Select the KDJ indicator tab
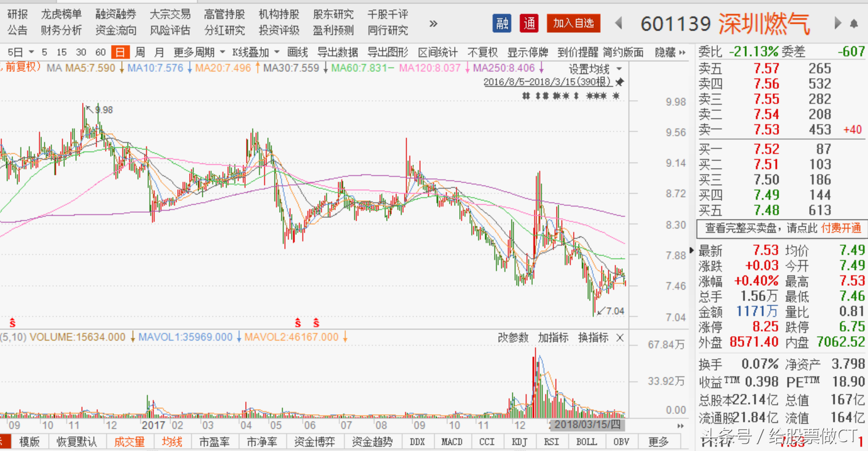Viewport: 868px width, 451px height. click(519, 442)
